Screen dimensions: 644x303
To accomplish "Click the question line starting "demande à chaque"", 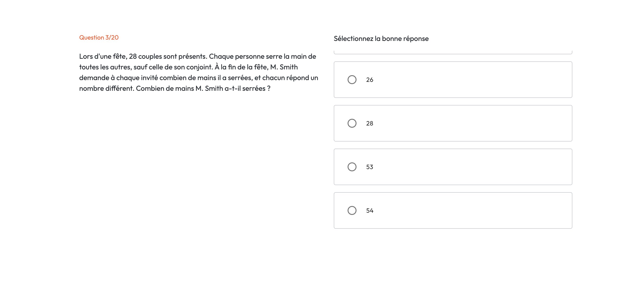I will coord(198,78).
